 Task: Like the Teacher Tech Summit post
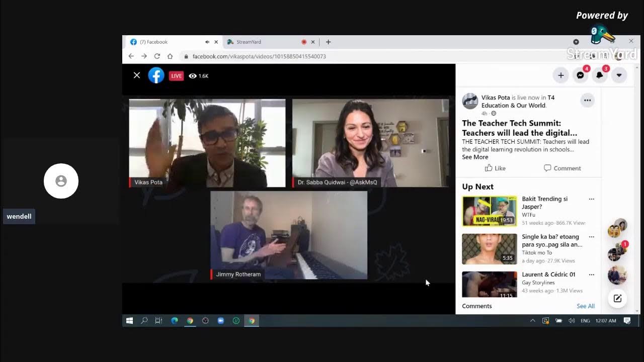pyautogui.click(x=495, y=168)
